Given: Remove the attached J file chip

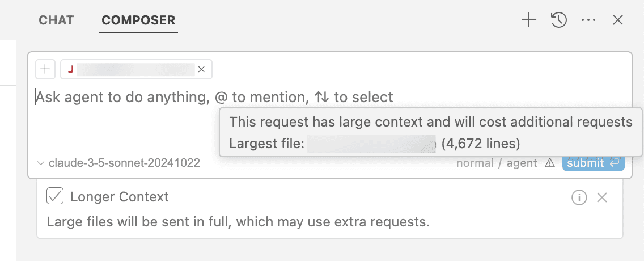Looking at the screenshot, I should point(201,69).
